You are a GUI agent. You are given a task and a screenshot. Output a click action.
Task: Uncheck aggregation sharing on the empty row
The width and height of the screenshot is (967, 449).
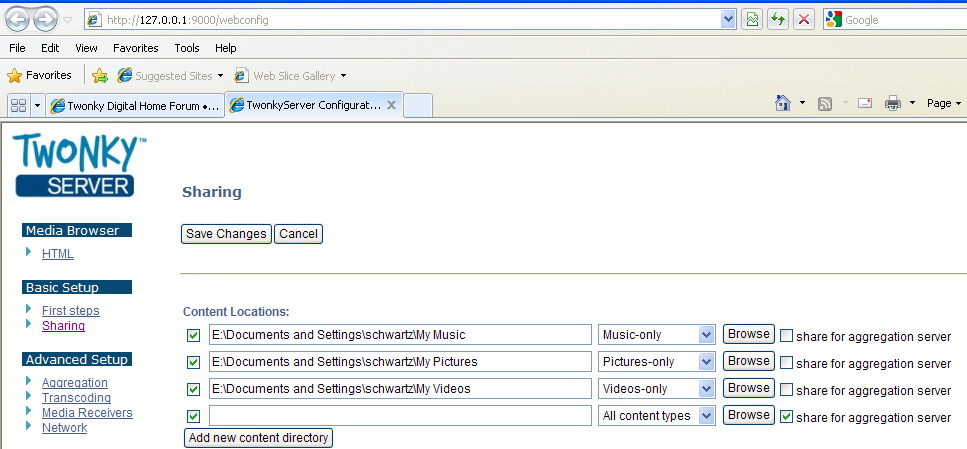[x=787, y=416]
